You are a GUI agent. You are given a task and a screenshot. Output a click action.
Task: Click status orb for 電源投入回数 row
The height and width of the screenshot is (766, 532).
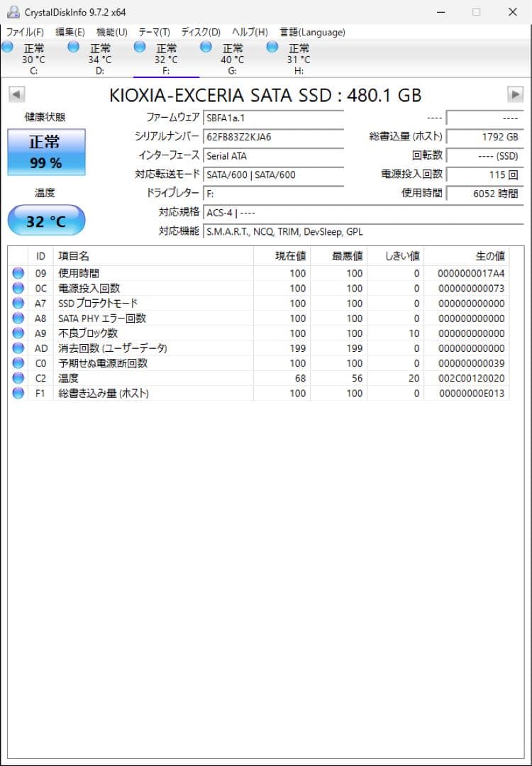pyautogui.click(x=18, y=288)
